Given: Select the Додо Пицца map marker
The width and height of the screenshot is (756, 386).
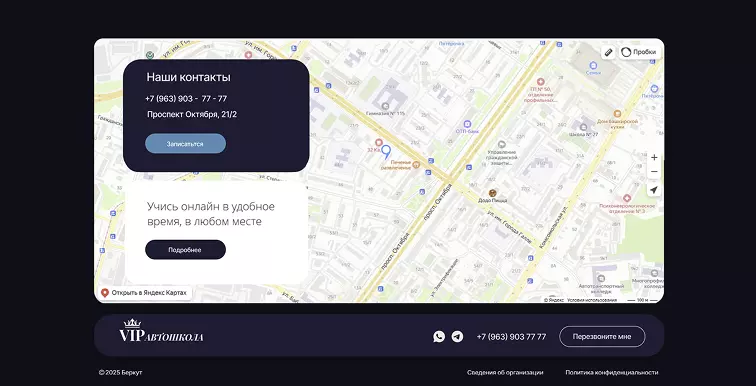Looking at the screenshot, I should [x=492, y=193].
